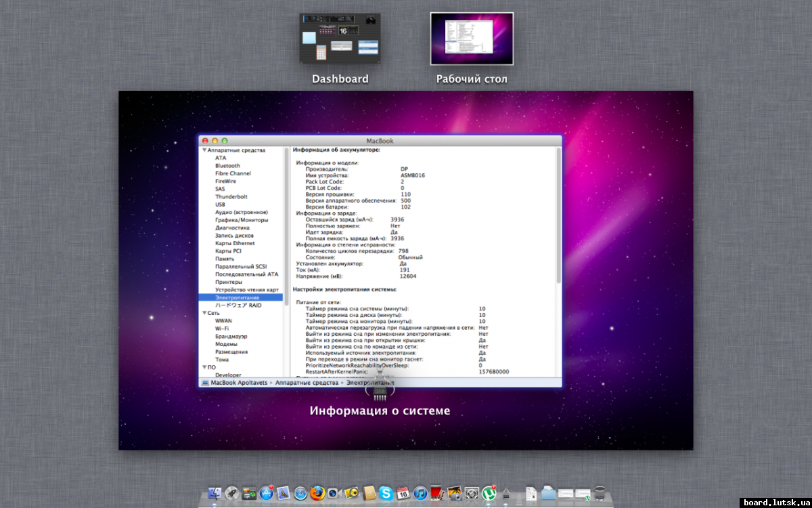This screenshot has height=508, width=812.
Task: Collapse the Сеть tree section
Action: click(204, 314)
